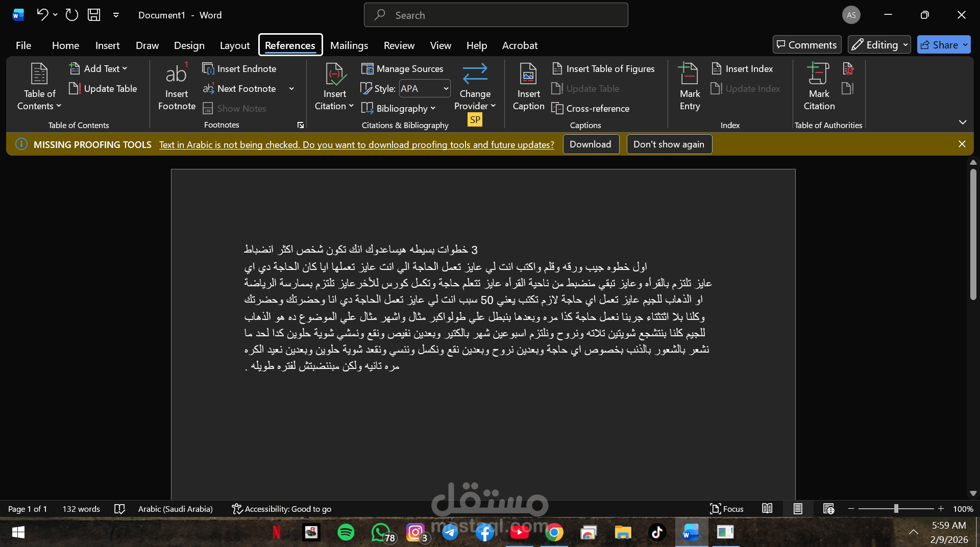
Task: Click Insert Table of Authorities icon
Action: click(x=848, y=68)
